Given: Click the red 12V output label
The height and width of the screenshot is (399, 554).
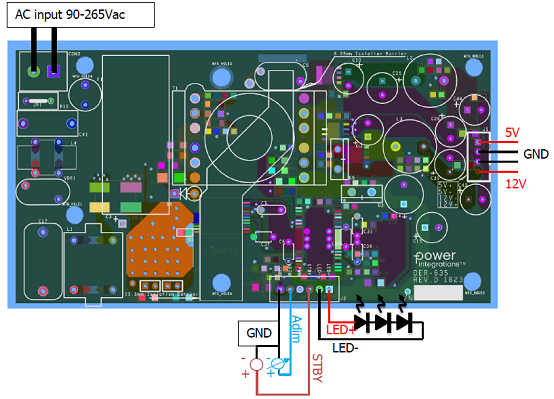Looking at the screenshot, I should pyautogui.click(x=516, y=184).
